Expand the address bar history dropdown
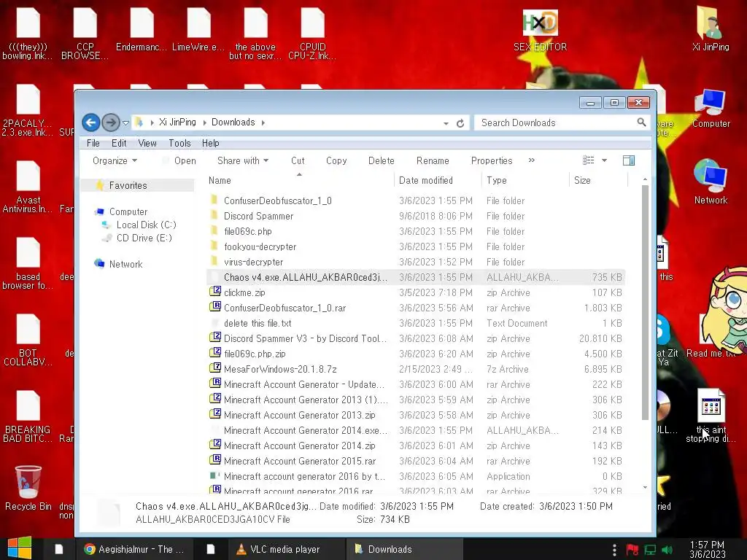 click(x=446, y=123)
